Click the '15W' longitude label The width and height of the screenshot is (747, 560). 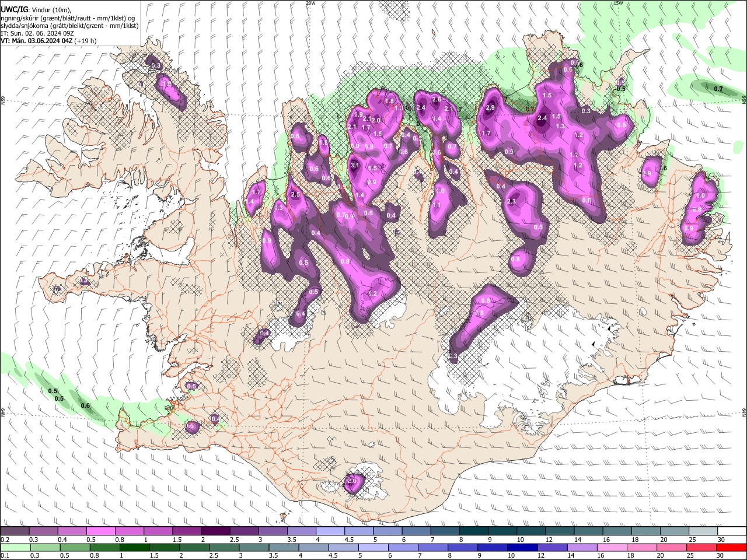618,3
